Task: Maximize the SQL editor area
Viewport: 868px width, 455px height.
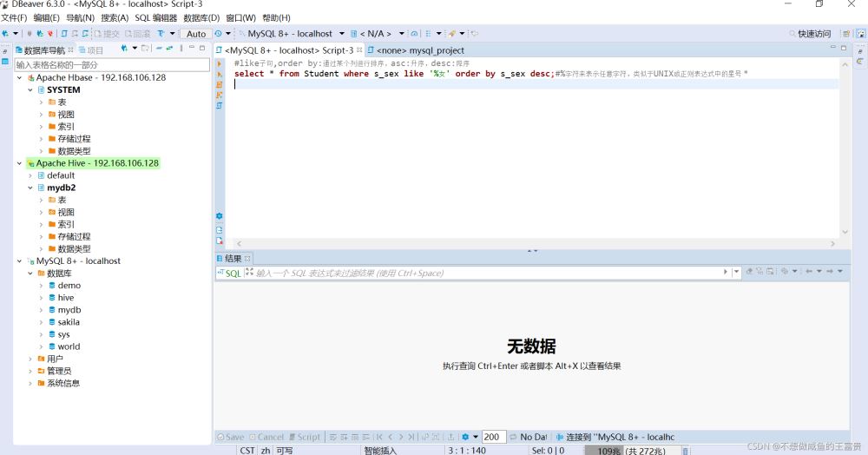Action: click(x=844, y=48)
